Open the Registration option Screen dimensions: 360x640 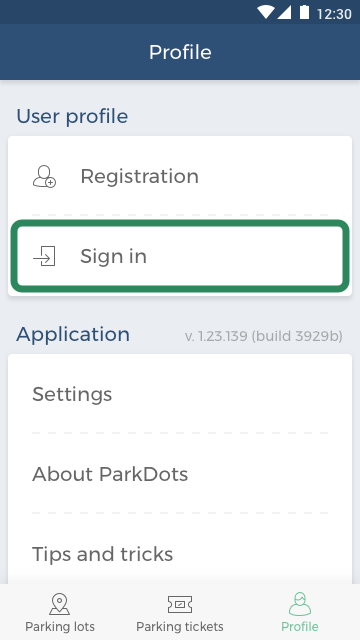tap(180, 176)
